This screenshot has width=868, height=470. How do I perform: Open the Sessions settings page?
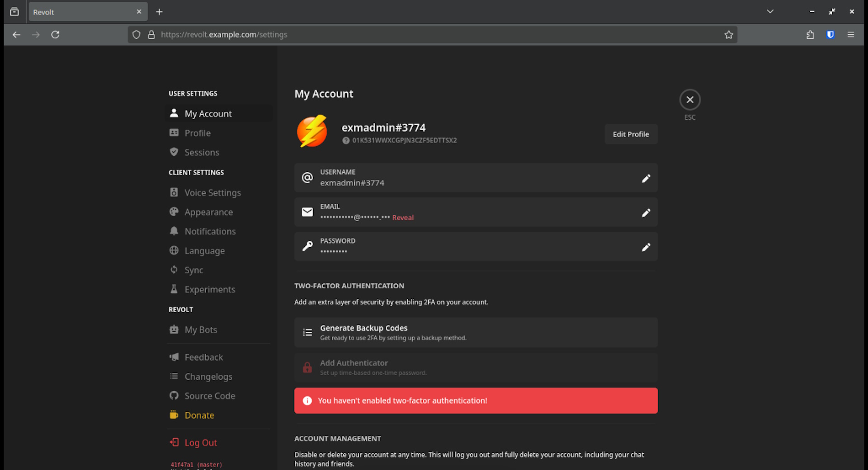pos(202,153)
